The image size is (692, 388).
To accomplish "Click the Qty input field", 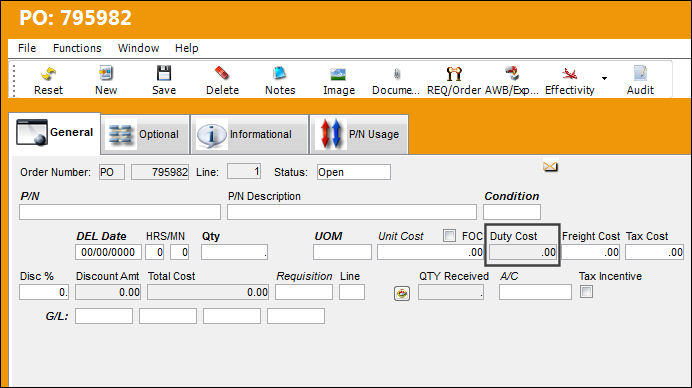I will pos(234,252).
